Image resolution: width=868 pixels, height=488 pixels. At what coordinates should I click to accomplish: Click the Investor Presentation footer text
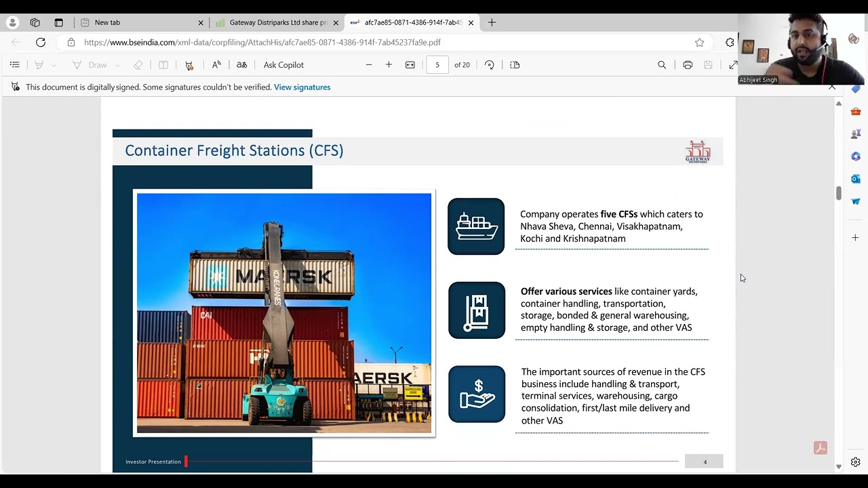point(153,462)
